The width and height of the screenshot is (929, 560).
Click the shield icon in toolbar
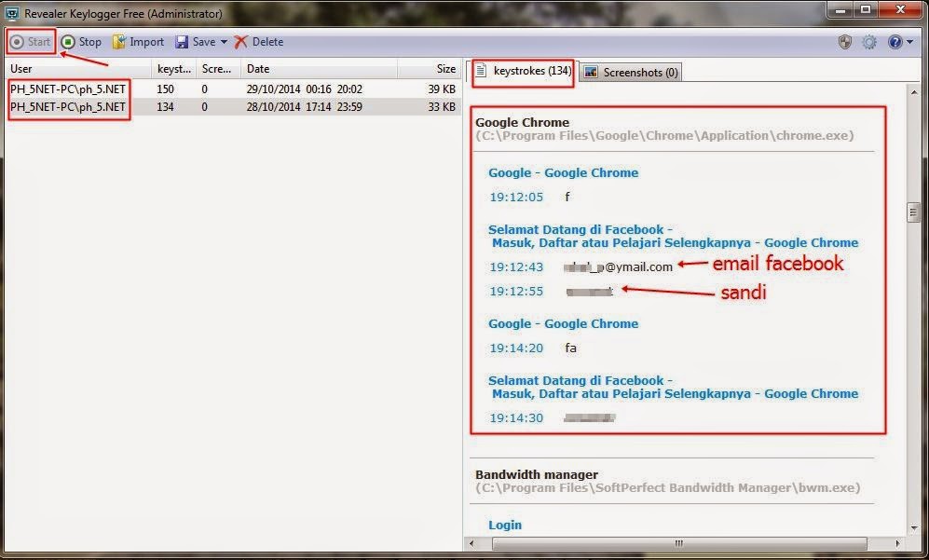point(845,42)
